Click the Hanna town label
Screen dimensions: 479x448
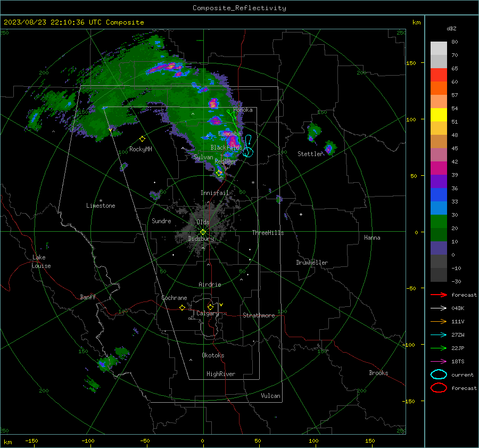(372, 238)
